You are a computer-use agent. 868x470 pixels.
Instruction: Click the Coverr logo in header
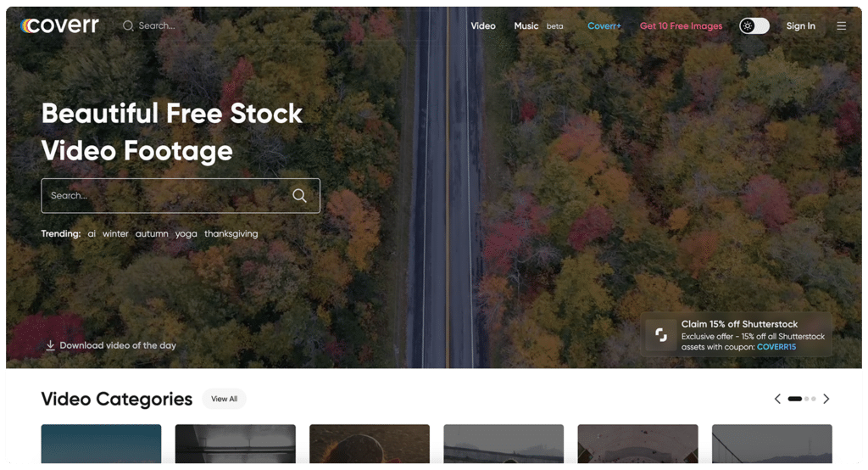pos(59,25)
